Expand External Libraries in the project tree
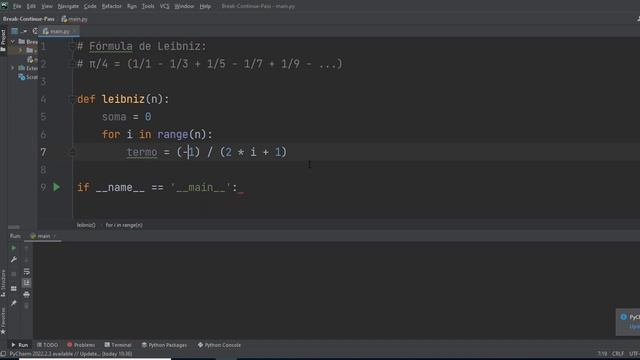Viewport: 640px width, 360px height. click(13, 68)
